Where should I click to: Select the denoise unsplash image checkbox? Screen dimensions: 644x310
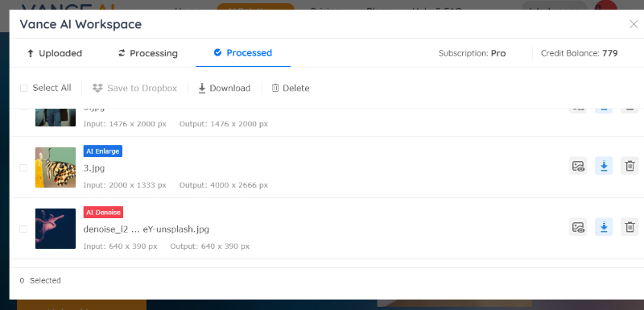(x=23, y=229)
